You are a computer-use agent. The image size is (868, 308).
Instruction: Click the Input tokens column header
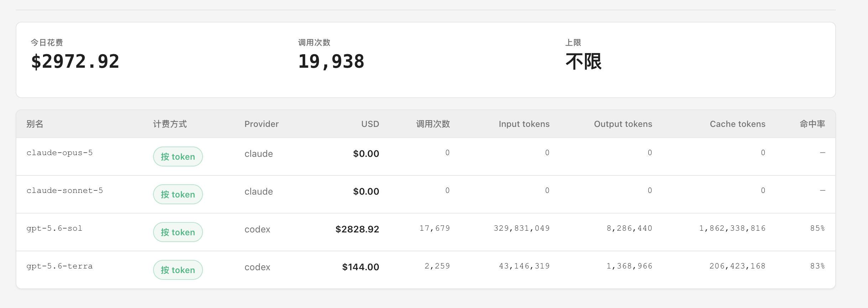pos(524,124)
